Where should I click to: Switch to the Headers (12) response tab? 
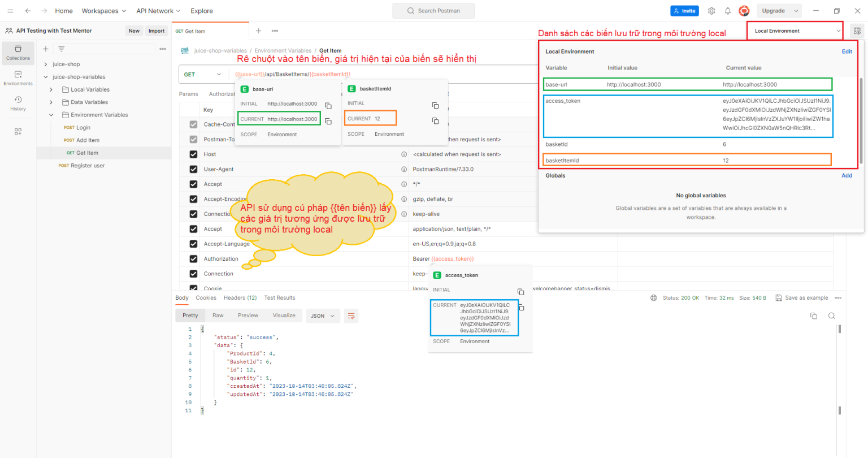240,298
